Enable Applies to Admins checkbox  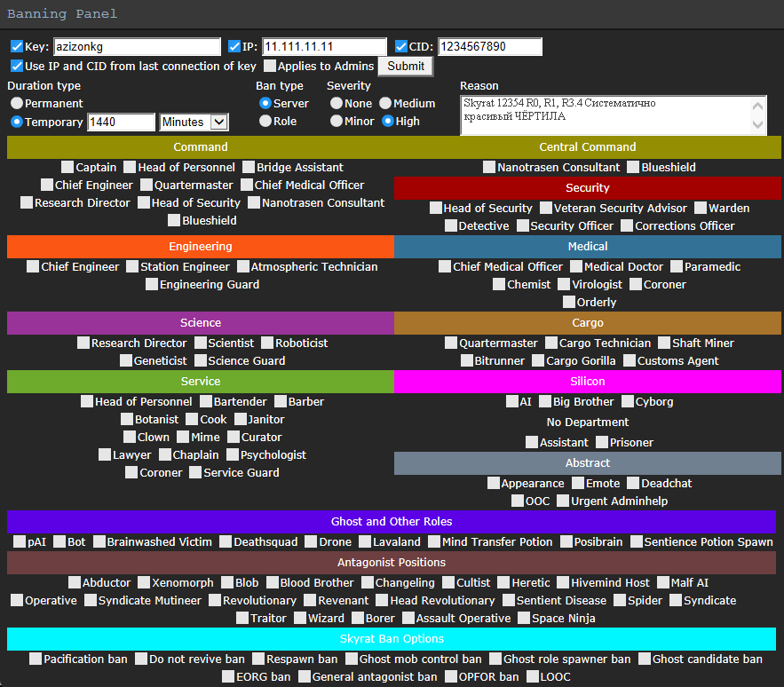pyautogui.click(x=270, y=66)
